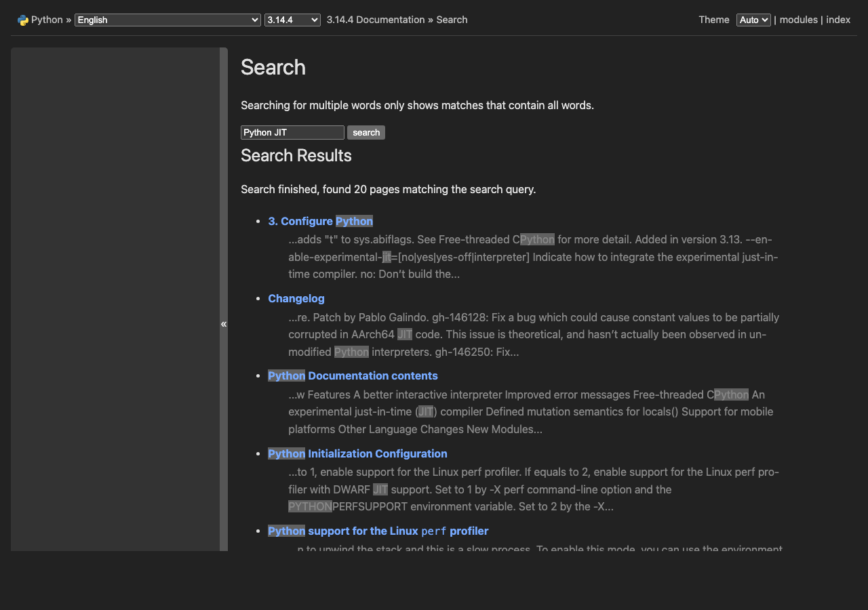Open the modules index page

pos(798,20)
